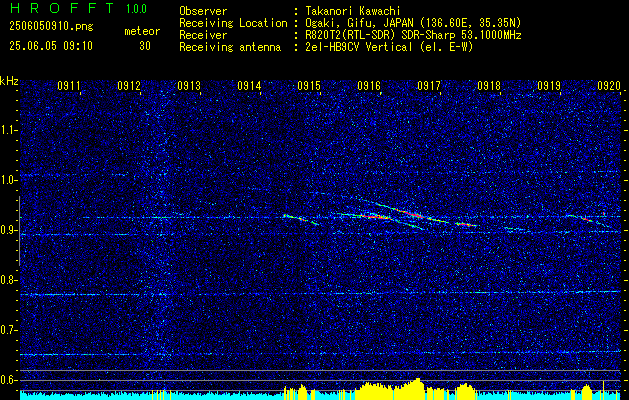Click the HROFFT program title

click(62, 8)
